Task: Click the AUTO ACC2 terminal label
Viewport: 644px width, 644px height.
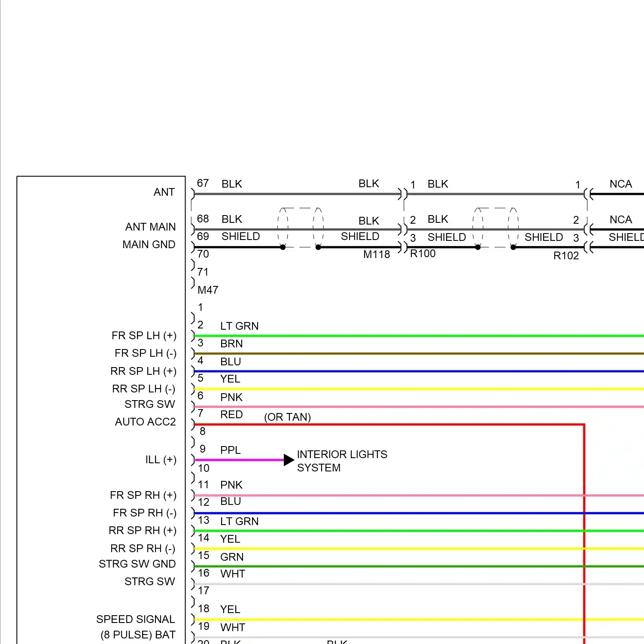Action: 145,422
